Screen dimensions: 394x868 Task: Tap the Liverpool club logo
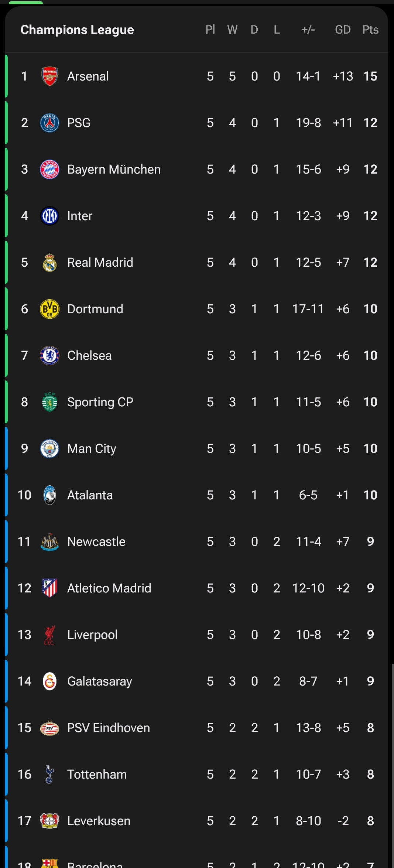pos(49,635)
